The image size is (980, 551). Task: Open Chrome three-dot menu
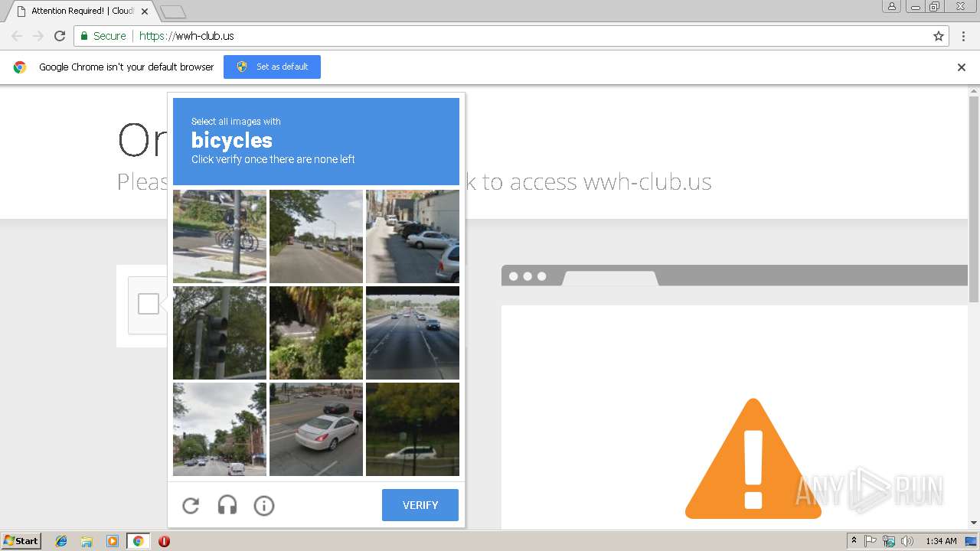[x=963, y=36]
